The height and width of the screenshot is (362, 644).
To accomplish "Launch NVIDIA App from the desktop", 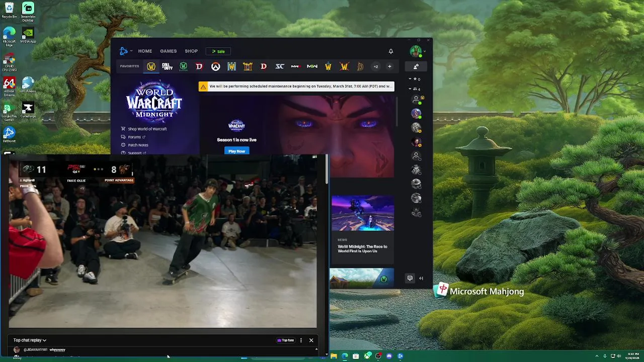I will coord(28,35).
